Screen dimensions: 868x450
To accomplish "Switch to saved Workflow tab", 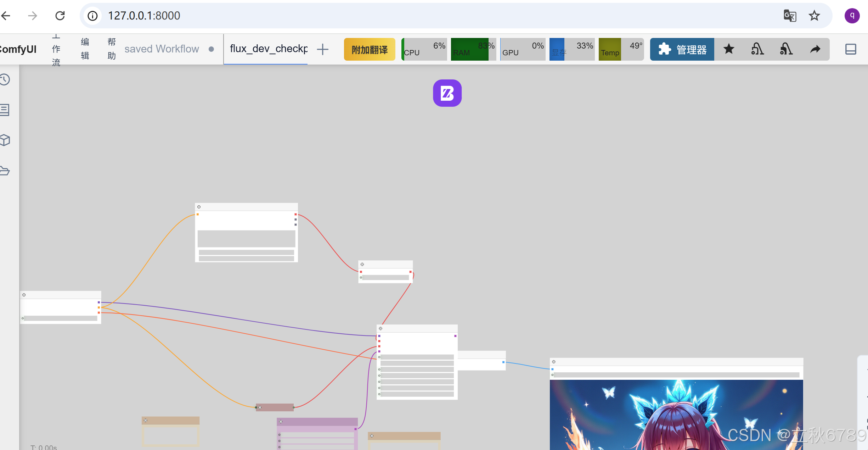I will click(x=162, y=49).
